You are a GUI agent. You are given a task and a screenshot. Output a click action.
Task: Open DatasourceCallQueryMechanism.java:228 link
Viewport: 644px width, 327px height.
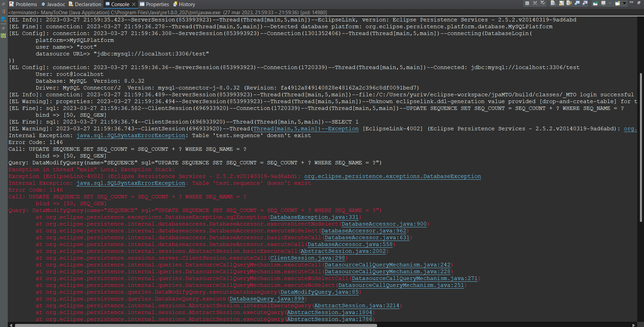click(387, 272)
